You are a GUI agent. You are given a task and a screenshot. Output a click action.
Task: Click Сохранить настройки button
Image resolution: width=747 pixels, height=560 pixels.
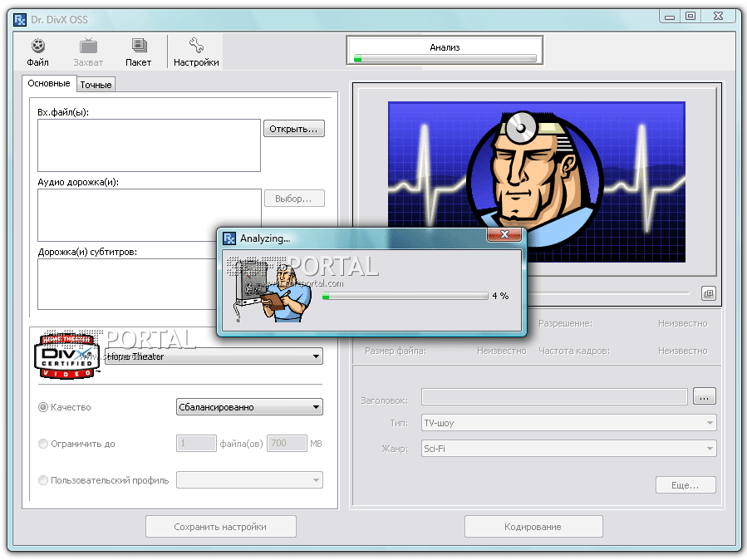(220, 527)
